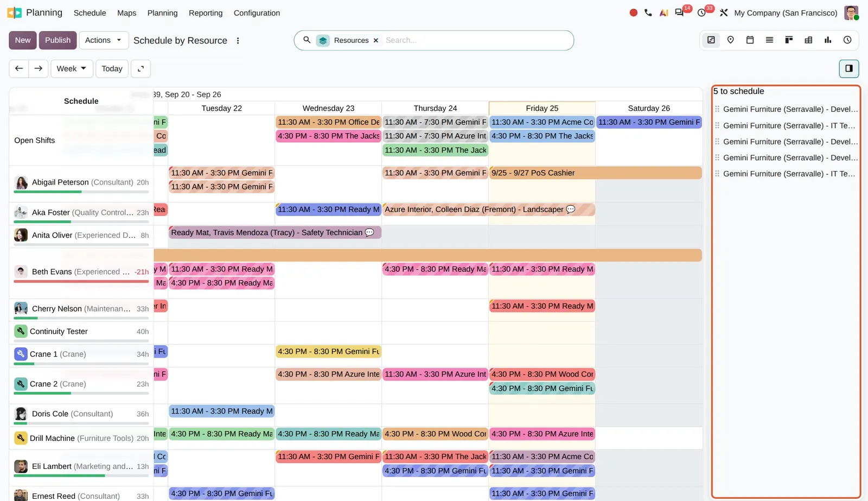Click the Saturday 26 column header
This screenshot has height=501, width=868.
point(649,108)
